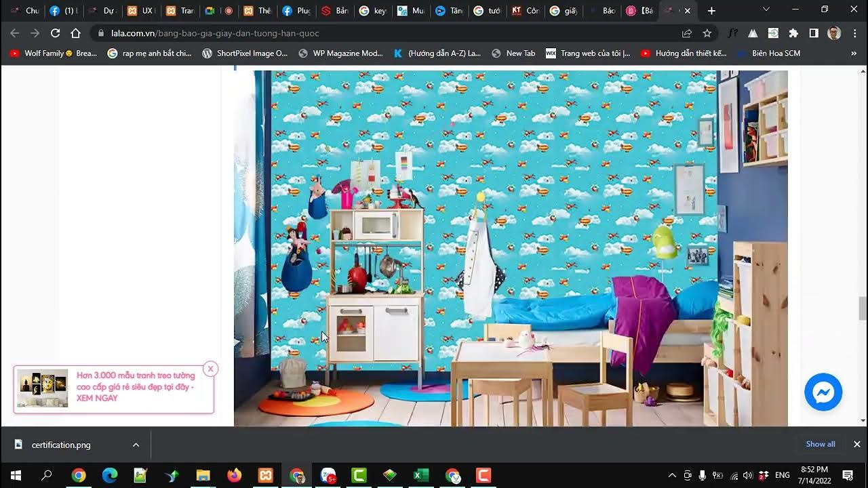
Task: Open the wall-art offer 'Hơn 3.000 mẫu tranh' link
Action: click(136, 386)
